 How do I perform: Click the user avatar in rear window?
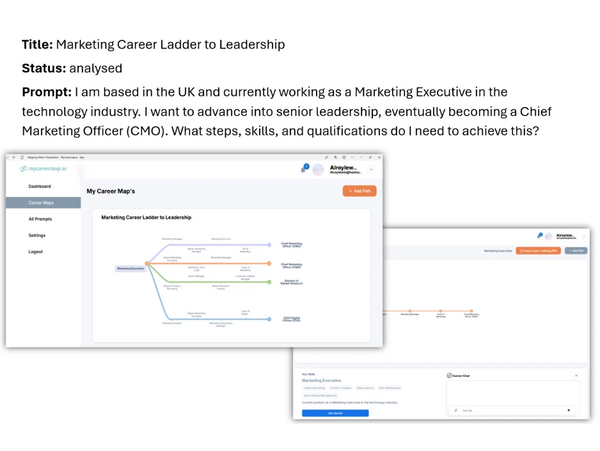click(549, 236)
